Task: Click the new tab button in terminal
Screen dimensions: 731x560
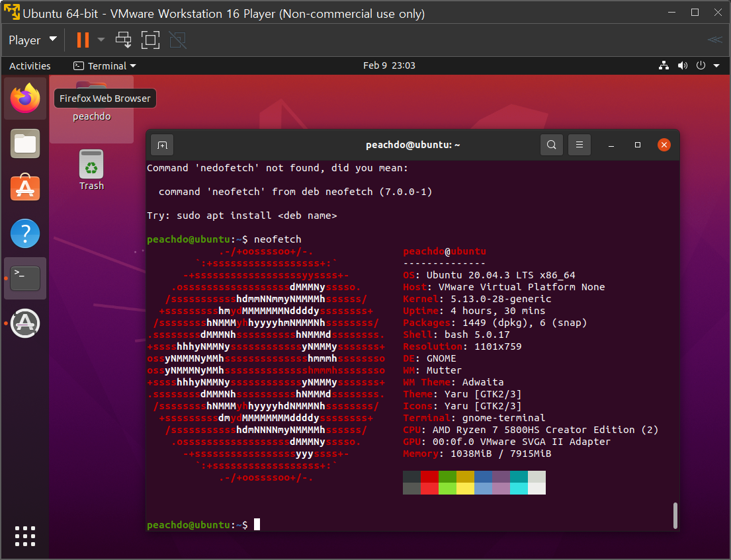Action: click(x=162, y=145)
